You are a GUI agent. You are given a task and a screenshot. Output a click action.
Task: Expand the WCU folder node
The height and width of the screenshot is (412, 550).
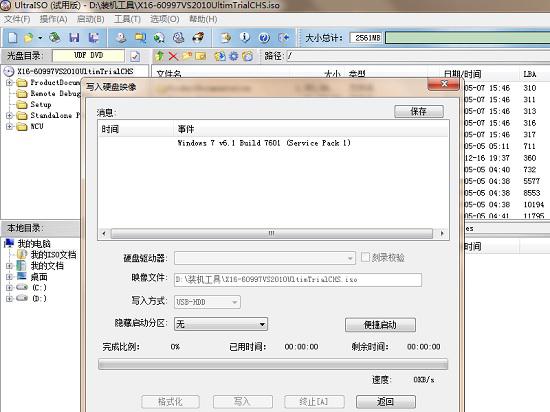coord(9,126)
